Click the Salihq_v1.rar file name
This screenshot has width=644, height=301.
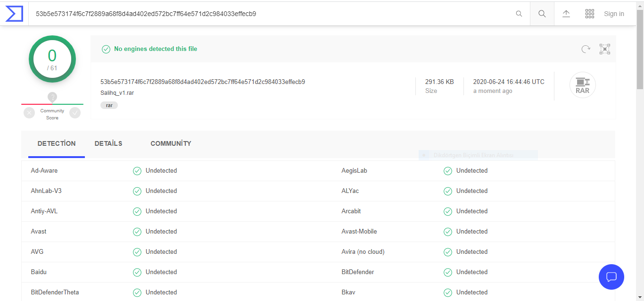117,93
